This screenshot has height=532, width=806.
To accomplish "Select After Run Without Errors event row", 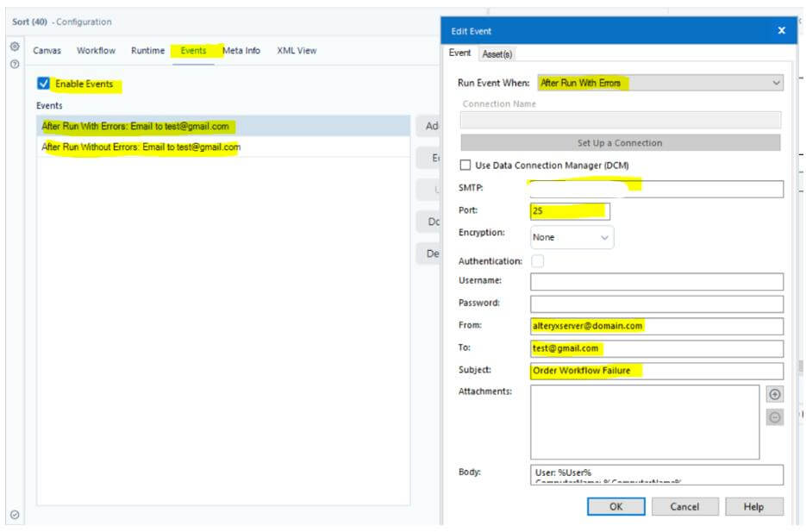I will coord(223,147).
